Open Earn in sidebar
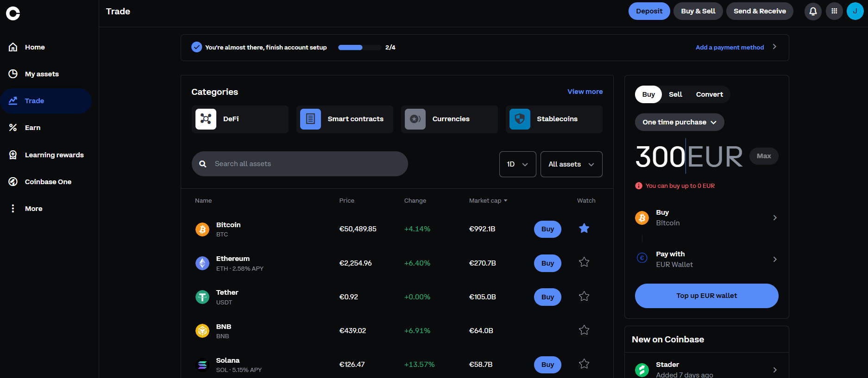This screenshot has width=868, height=378. pyautogui.click(x=46, y=128)
